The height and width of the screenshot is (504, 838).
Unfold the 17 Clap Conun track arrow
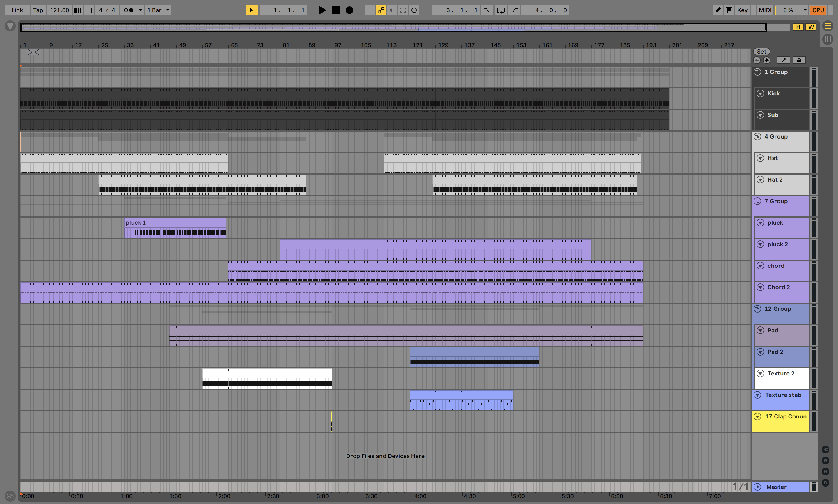[757, 416]
